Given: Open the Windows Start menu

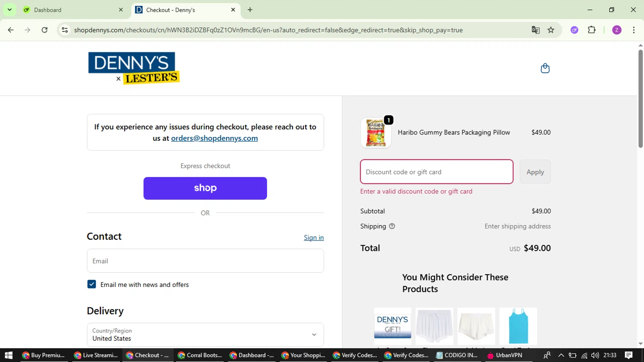Looking at the screenshot, I should click(x=9, y=355).
